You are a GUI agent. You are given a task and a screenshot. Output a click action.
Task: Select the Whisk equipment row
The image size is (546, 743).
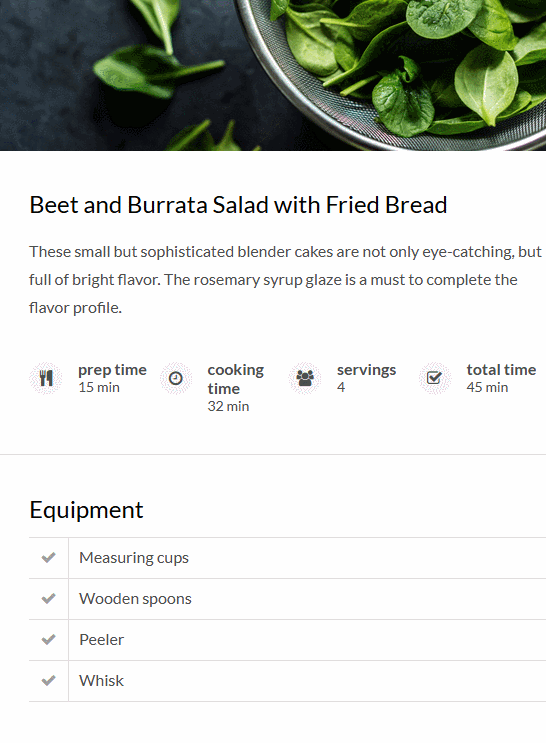(287, 681)
